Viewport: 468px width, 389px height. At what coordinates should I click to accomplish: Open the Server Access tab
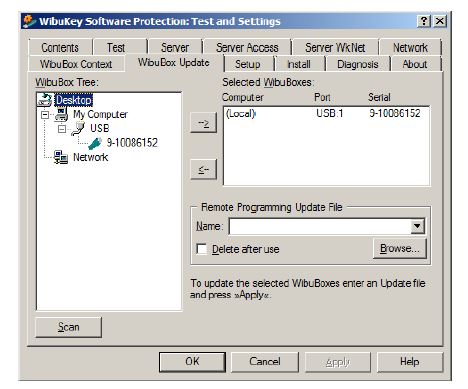click(x=247, y=47)
